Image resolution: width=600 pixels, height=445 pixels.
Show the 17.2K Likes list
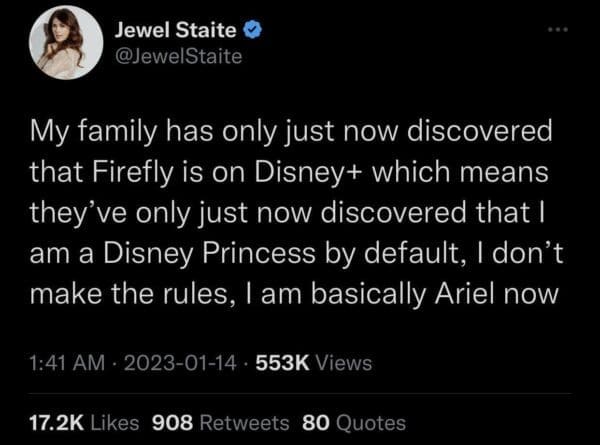pos(87,422)
